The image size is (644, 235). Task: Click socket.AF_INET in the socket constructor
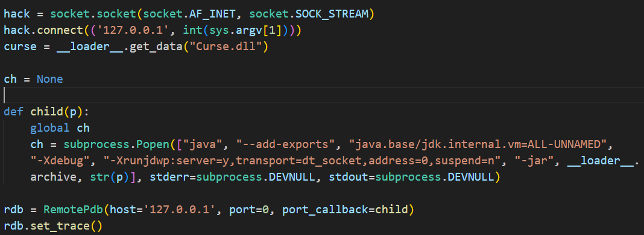point(190,13)
